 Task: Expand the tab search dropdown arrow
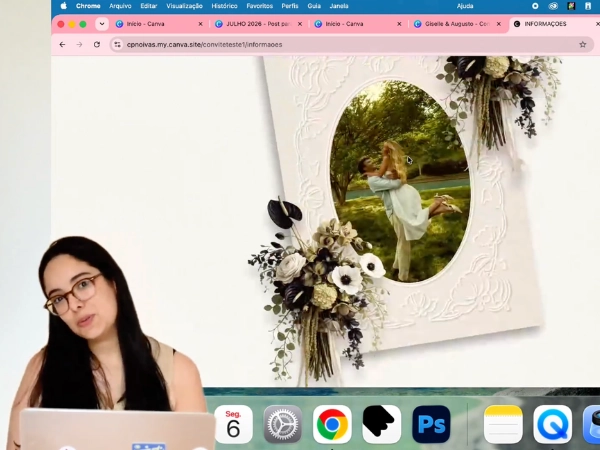point(102,24)
